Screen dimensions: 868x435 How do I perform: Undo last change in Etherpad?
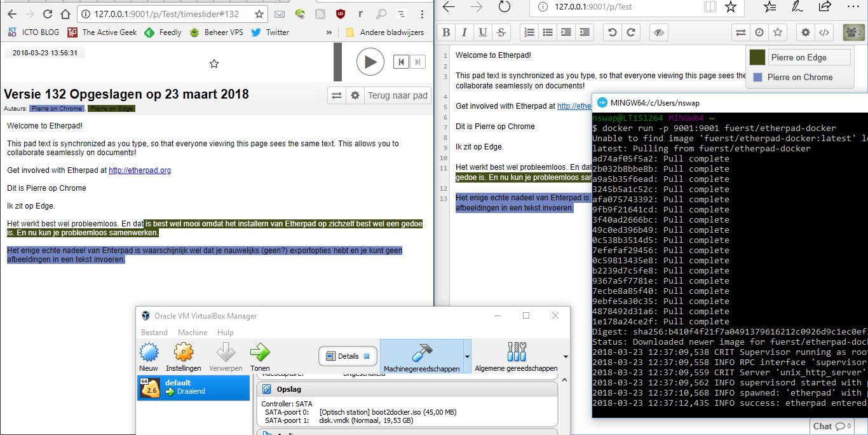point(612,32)
